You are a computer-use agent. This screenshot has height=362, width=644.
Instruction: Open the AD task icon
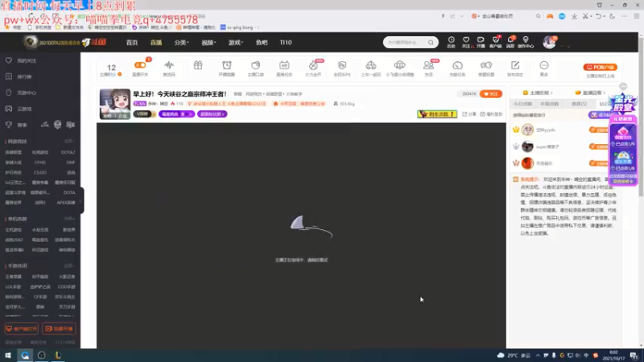[284, 65]
